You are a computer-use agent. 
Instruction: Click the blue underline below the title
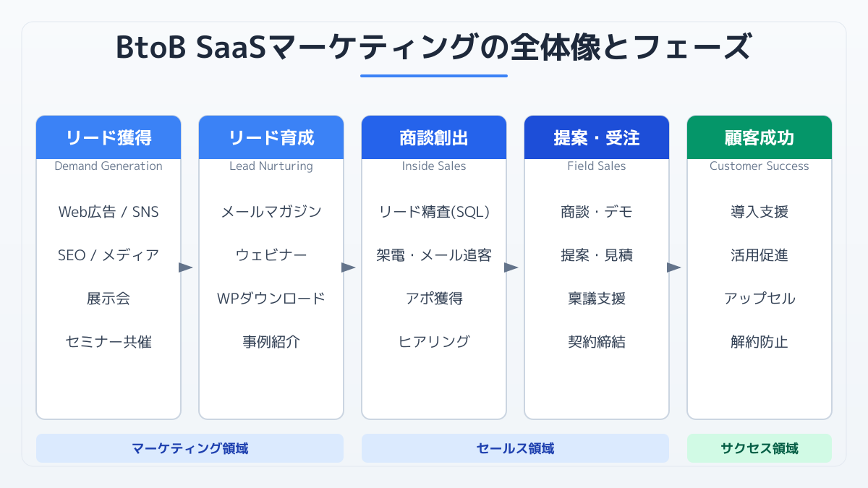(434, 75)
